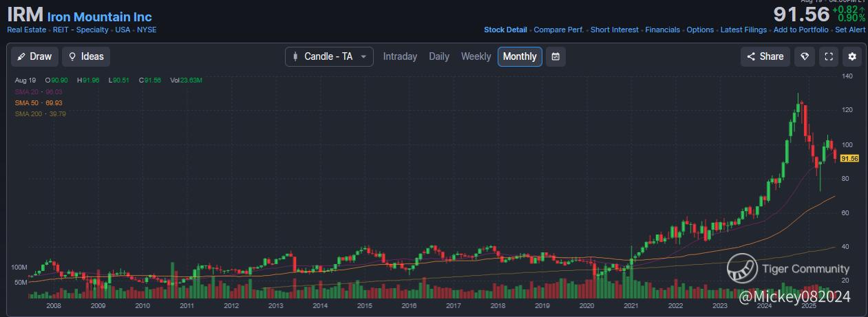Viewport: 868px width, 317px height.
Task: Click Set Alert link
Action: (x=850, y=30)
